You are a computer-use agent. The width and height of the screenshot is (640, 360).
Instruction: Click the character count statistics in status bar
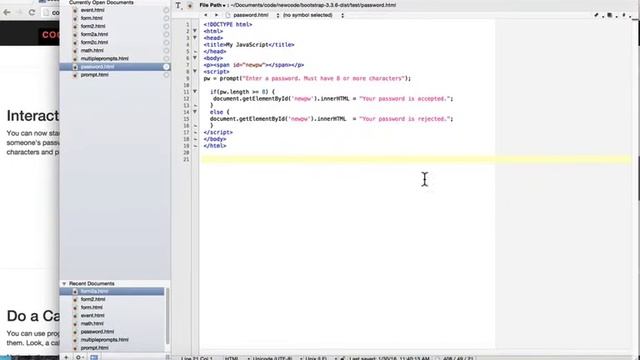[458, 358]
